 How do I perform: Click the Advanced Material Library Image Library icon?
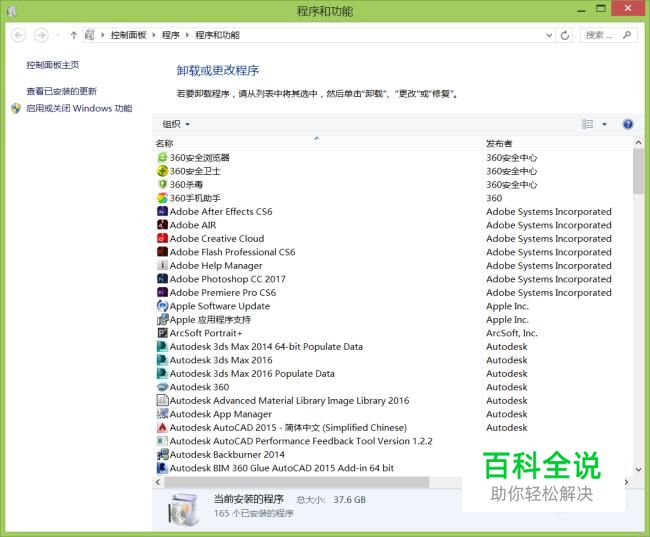(162, 400)
